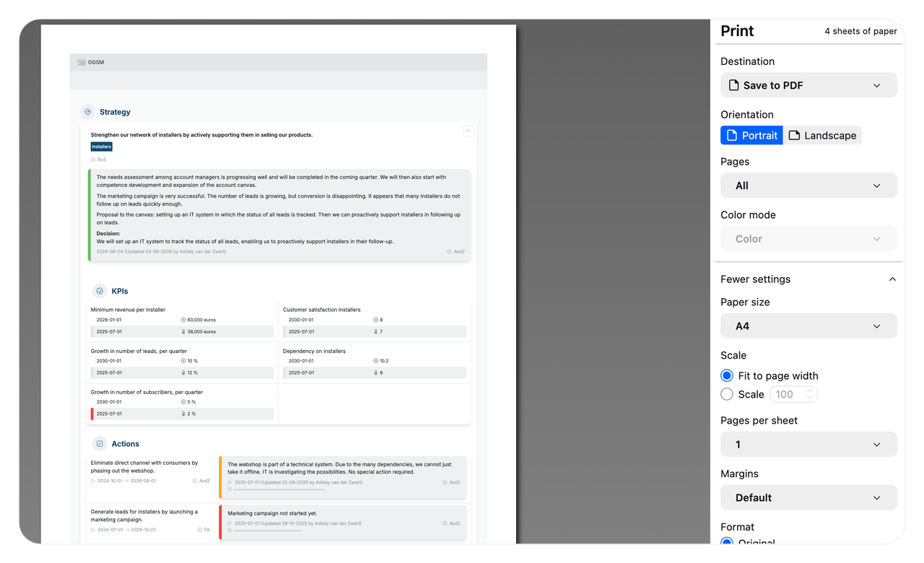Click the play icon beside 2024-10-01 date

point(93,481)
